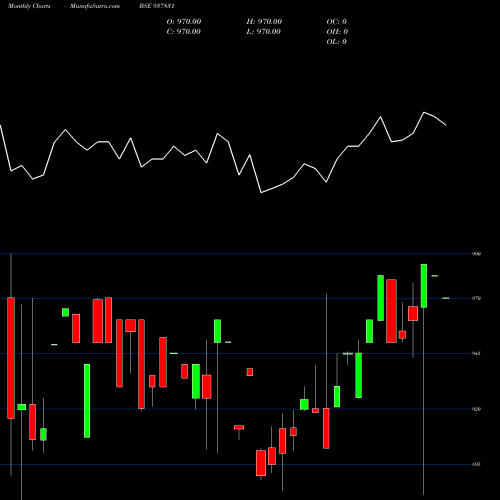Click the 970 price axis label
Image resolution: width=500 pixels, height=500 pixels.
pos(476,298)
